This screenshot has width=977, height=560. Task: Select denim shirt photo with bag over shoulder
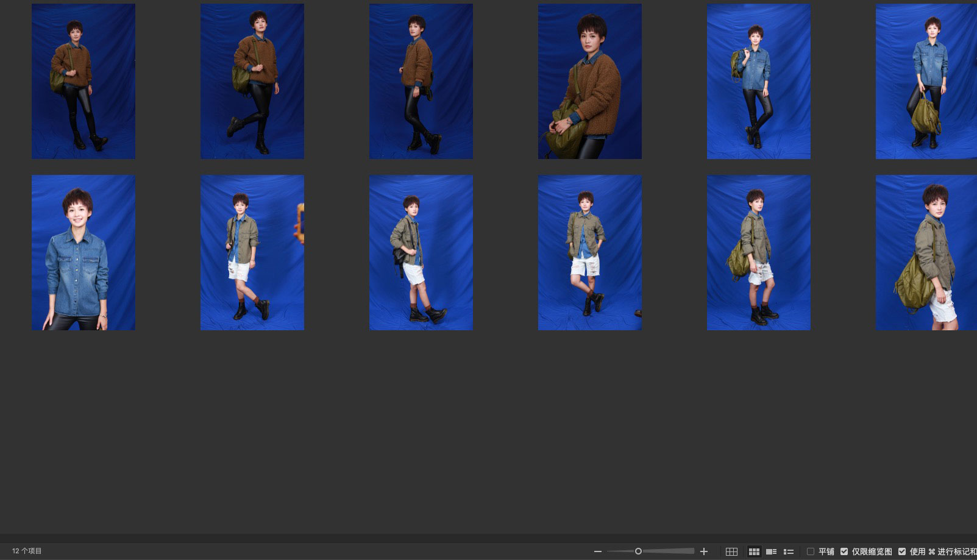click(758, 81)
